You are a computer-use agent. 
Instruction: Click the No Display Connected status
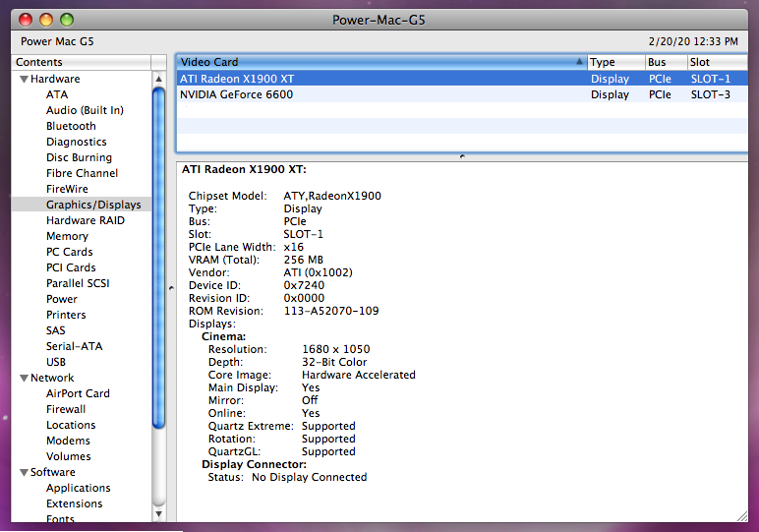pyautogui.click(x=310, y=477)
